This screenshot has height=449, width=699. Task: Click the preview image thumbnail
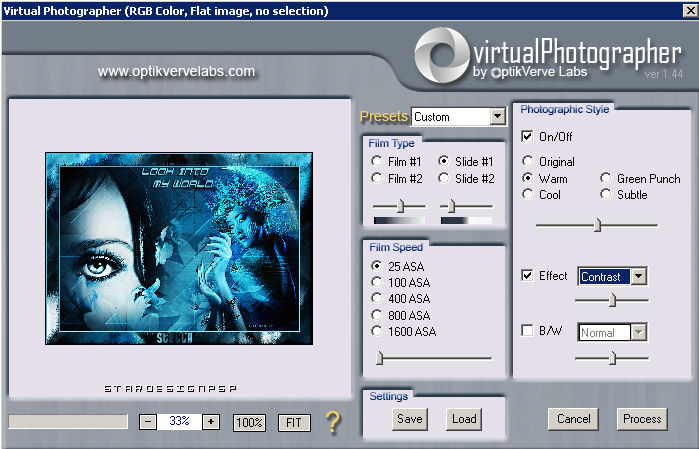coord(179,249)
